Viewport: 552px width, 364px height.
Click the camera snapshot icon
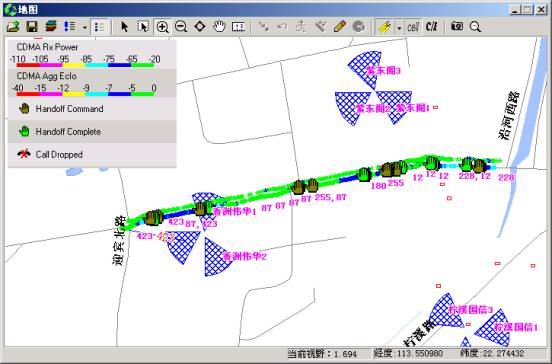[x=457, y=26]
